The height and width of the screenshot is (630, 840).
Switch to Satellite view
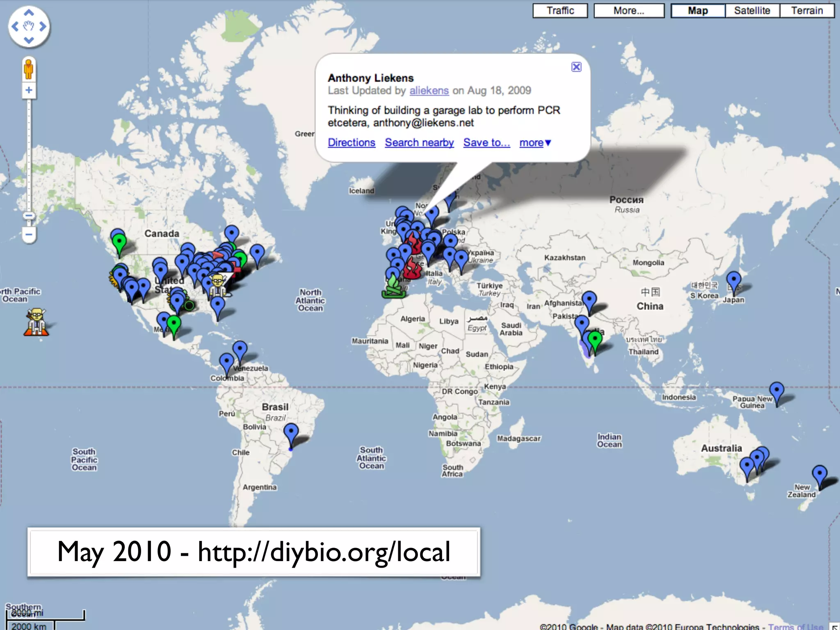pos(752,11)
